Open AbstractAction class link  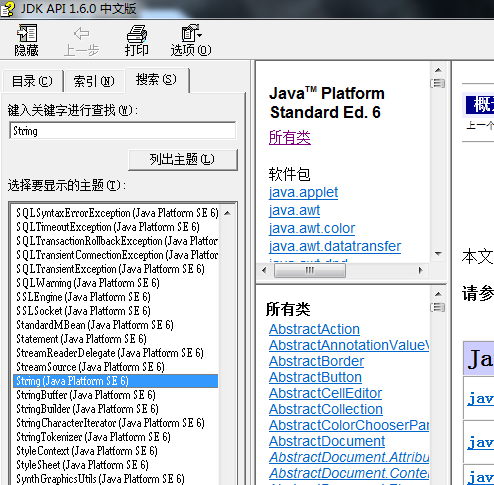[x=314, y=329]
